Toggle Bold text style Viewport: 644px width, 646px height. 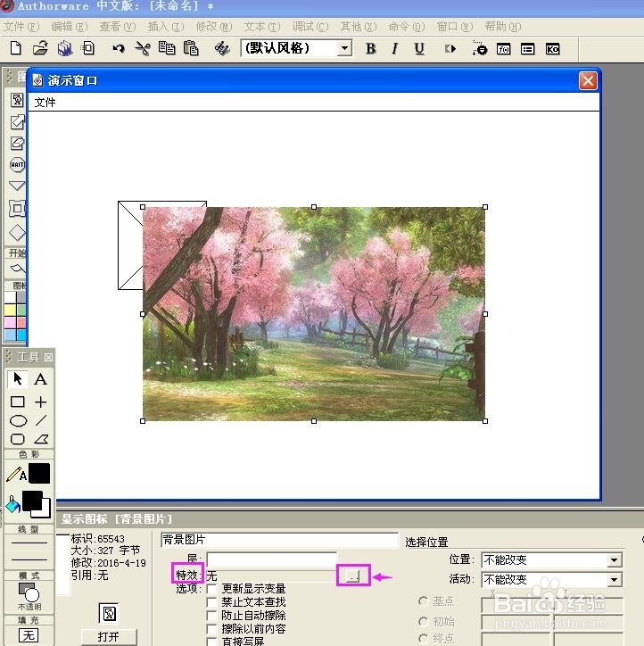point(370,48)
